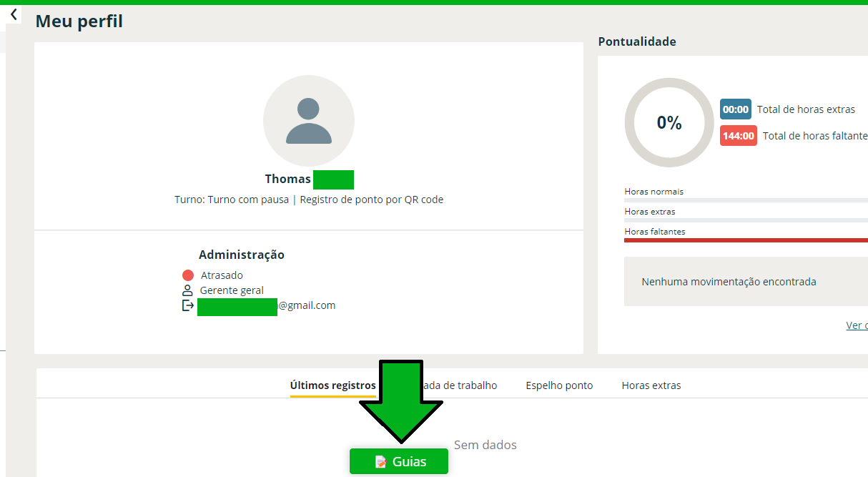This screenshot has height=477, width=868.
Task: Click the person icon beside Gerente geral
Action: pyautogui.click(x=187, y=290)
